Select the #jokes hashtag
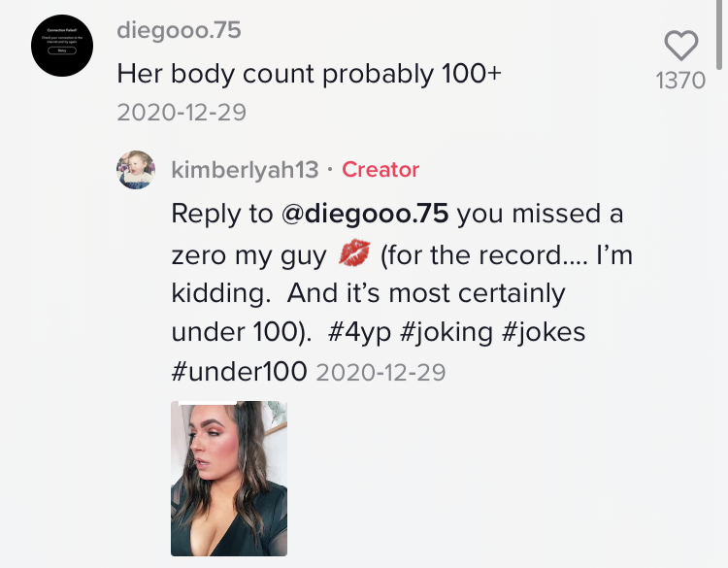Viewport: 728px width, 568px height. [x=544, y=331]
